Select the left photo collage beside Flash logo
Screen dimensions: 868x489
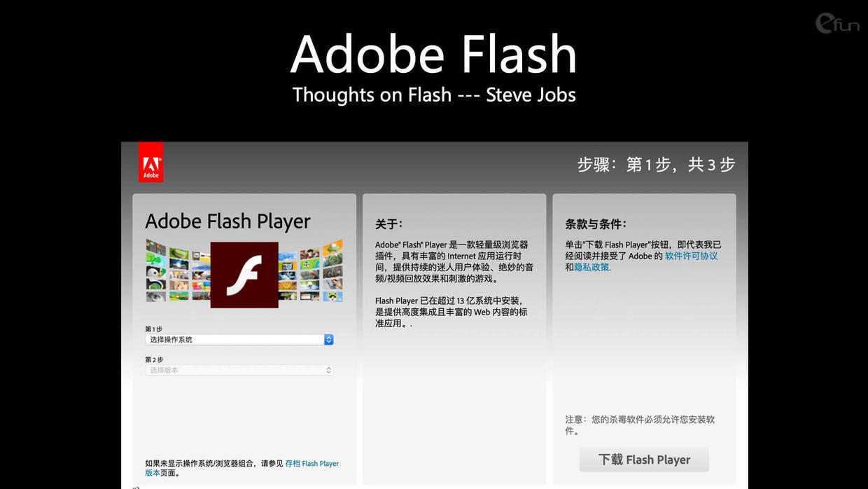[x=178, y=270]
